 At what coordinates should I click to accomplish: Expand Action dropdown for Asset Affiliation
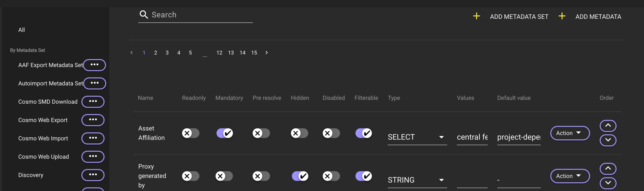(x=570, y=133)
